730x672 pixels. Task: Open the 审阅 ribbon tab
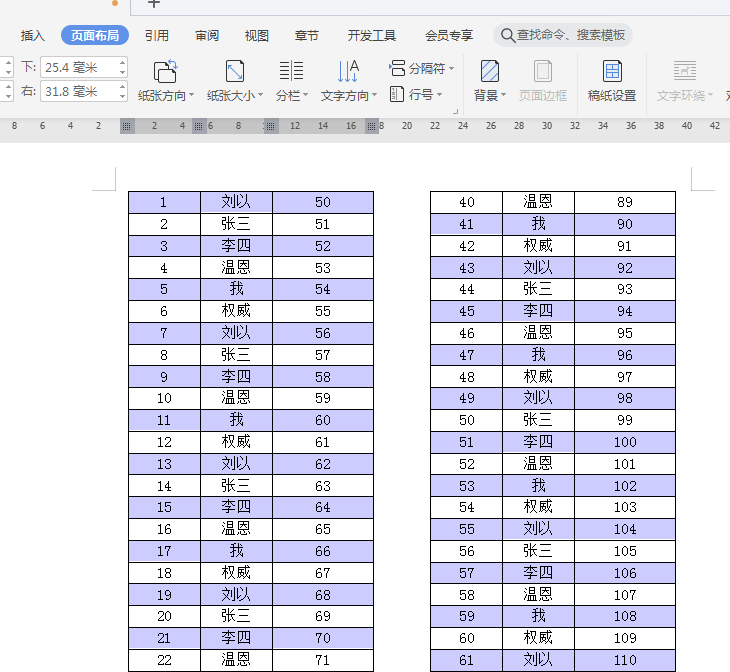(207, 36)
